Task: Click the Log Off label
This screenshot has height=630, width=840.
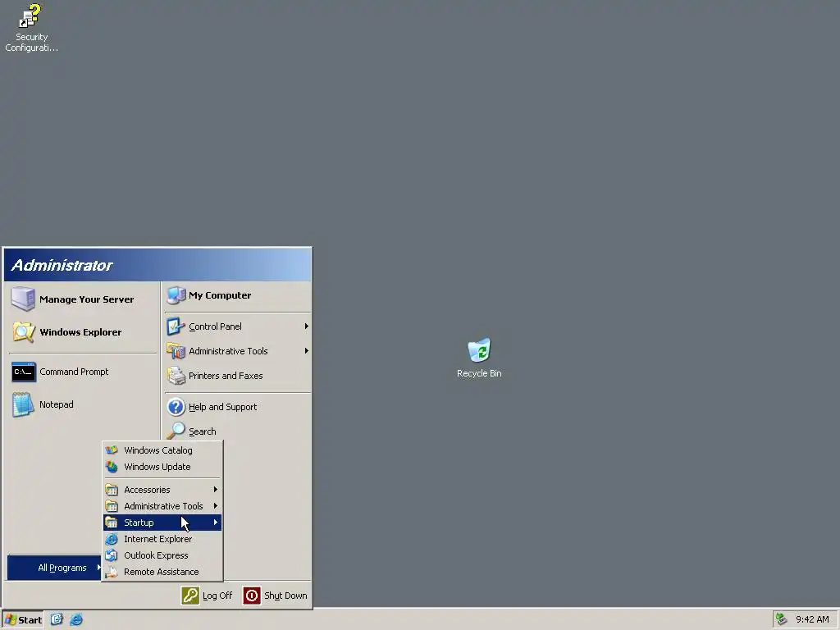Action: coord(217,596)
